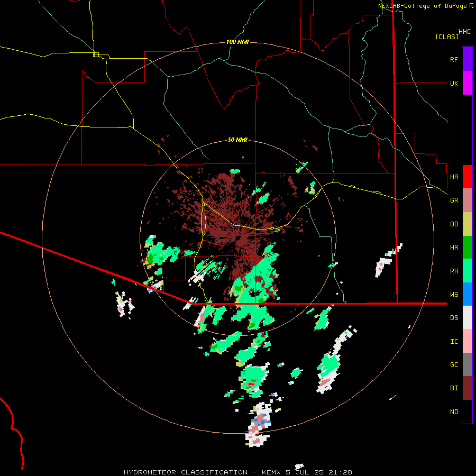Click the GC legend label
Viewport: 476px width, 476px height.
tap(454, 365)
